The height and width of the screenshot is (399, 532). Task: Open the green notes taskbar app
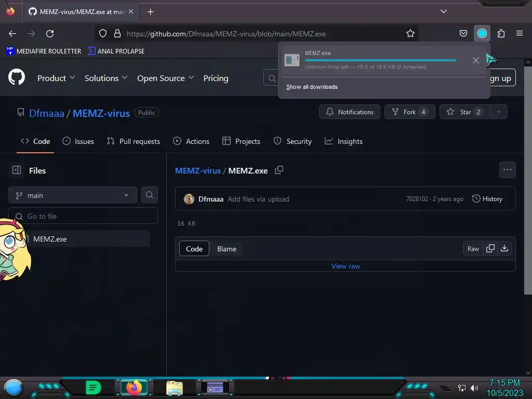click(93, 388)
